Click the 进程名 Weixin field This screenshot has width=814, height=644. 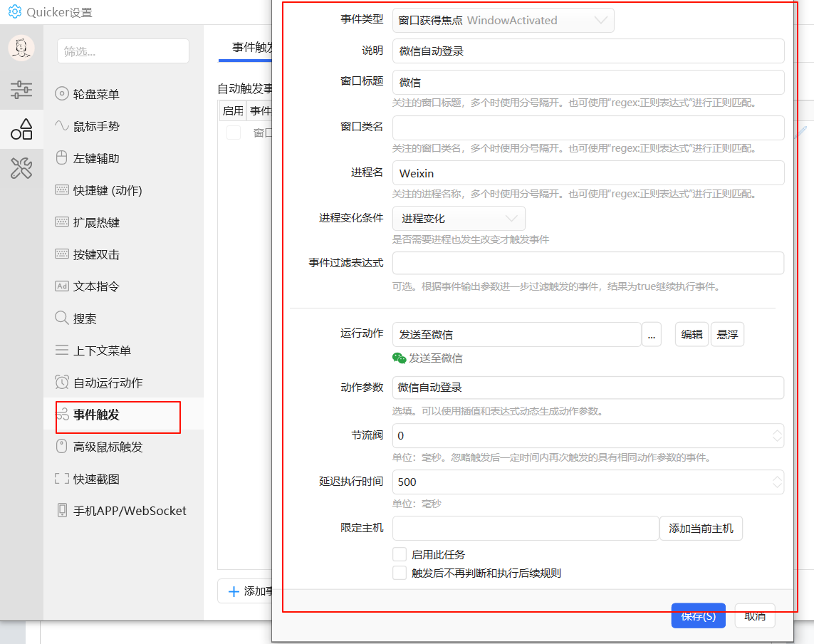[588, 173]
